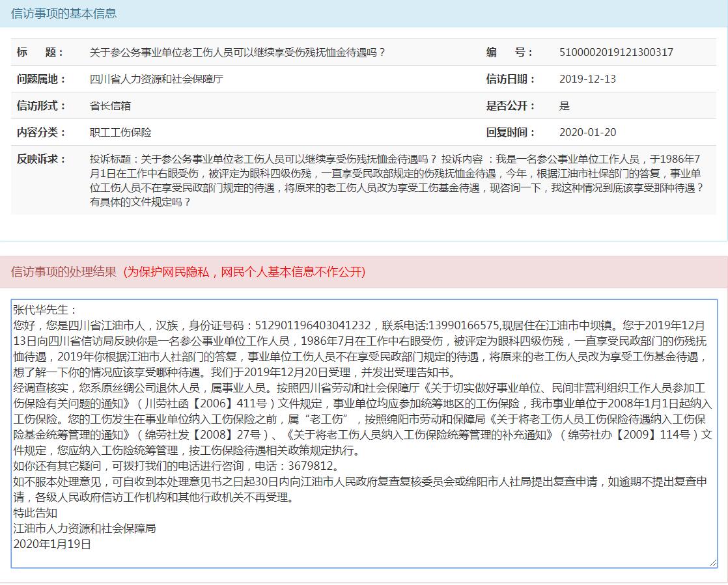Click the 张代华先生 greeting line in the reply
The height and width of the screenshot is (585, 728).
coord(45,310)
